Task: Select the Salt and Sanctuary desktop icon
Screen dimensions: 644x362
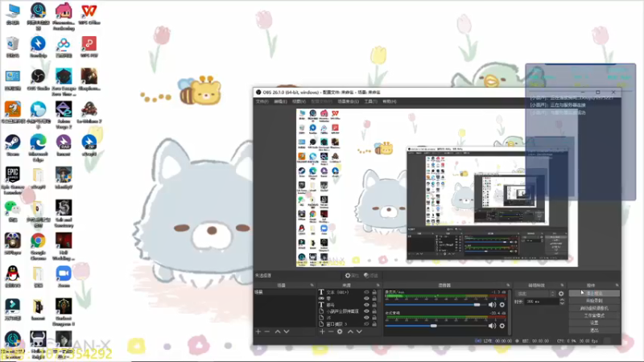Action: tap(64, 213)
